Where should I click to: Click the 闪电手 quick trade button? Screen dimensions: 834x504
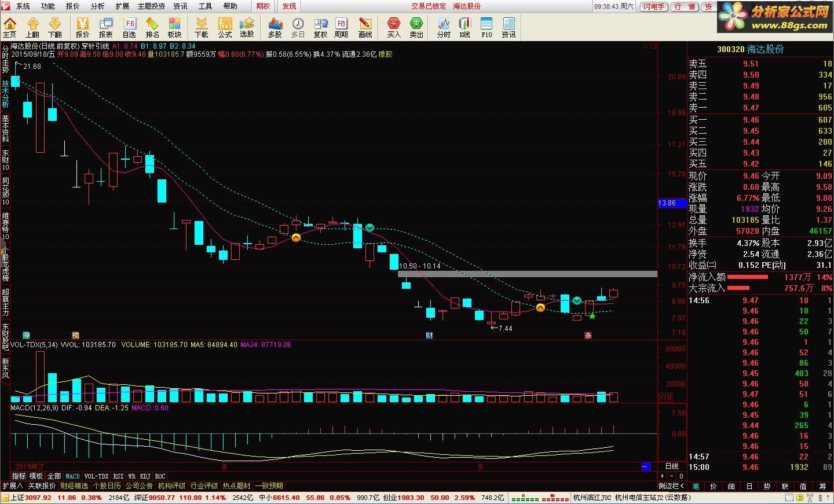tap(654, 6)
